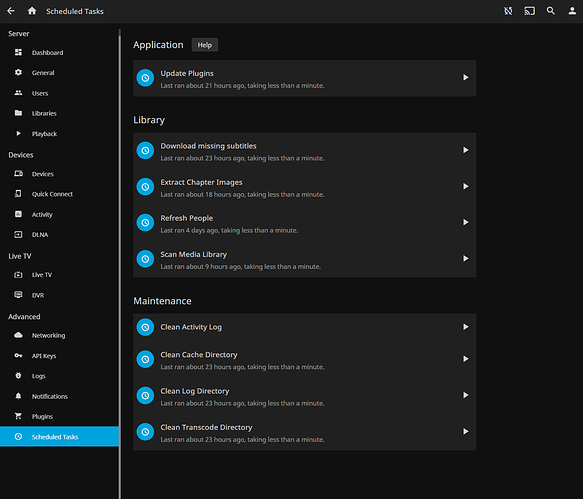The image size is (583, 499).
Task: Open the Update Plugins task title
Action: point(187,73)
